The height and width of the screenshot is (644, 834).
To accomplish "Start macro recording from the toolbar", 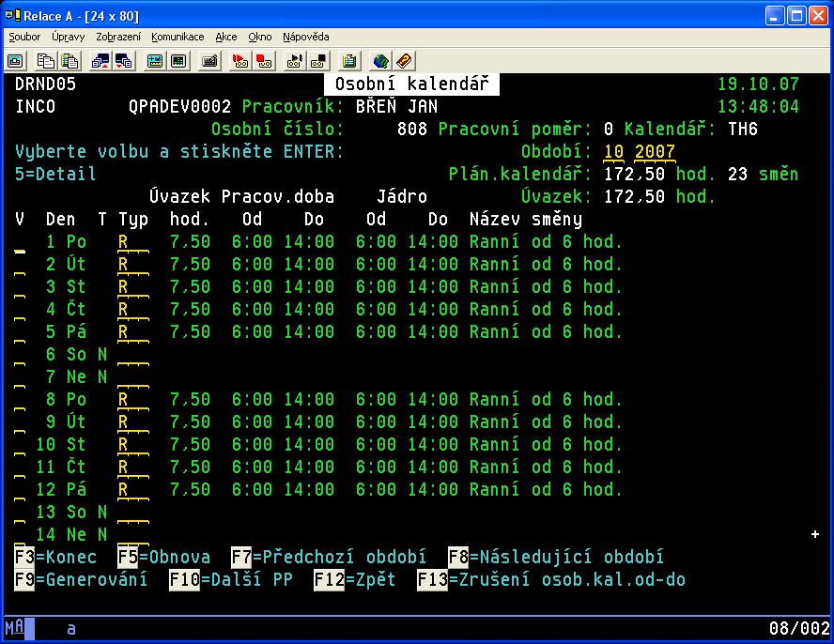I will tap(239, 61).
